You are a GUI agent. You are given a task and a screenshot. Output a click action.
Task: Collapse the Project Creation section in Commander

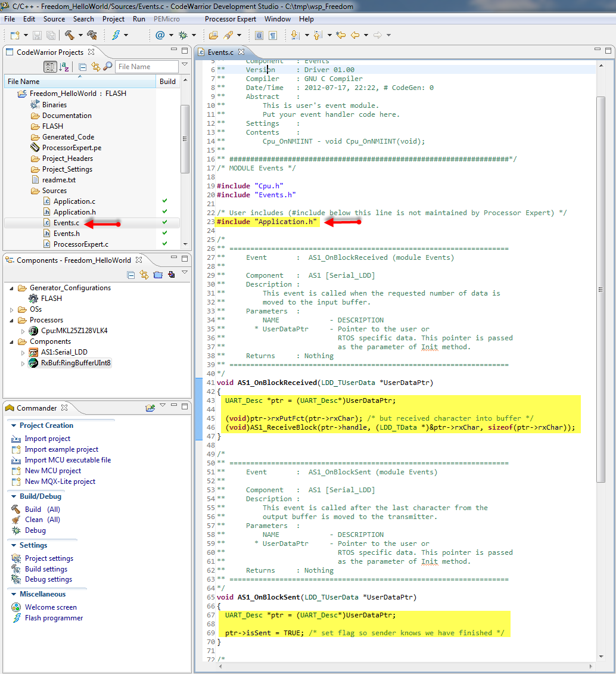[13, 425]
